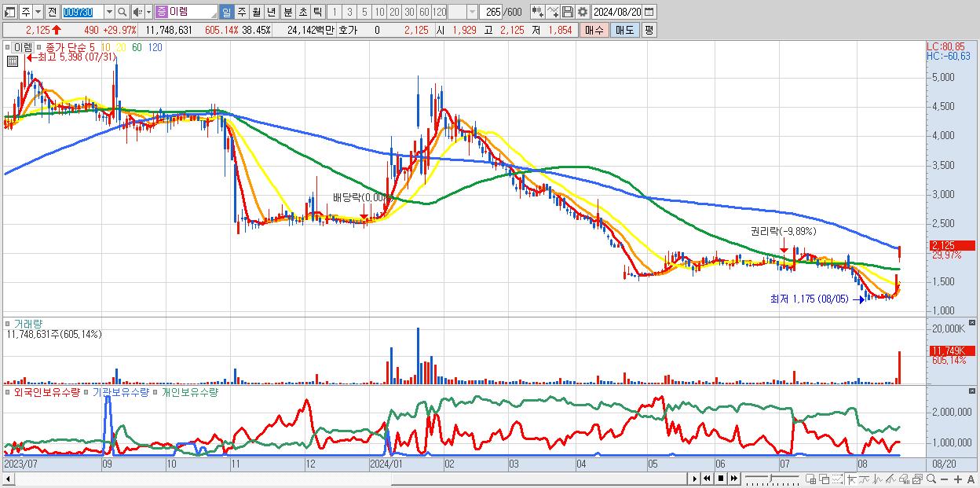Click the magnifier zoom icon at bottom right
Screen dimensions: 980x488
[931, 479]
